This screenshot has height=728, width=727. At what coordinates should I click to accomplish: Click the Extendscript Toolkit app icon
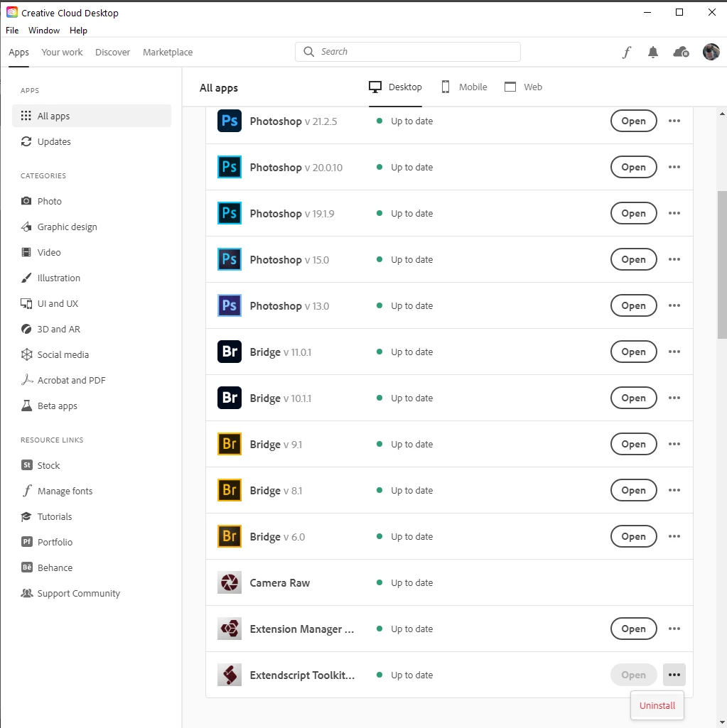230,675
